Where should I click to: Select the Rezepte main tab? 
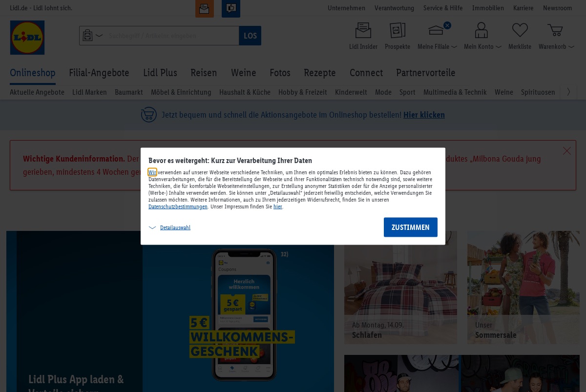[x=320, y=73]
